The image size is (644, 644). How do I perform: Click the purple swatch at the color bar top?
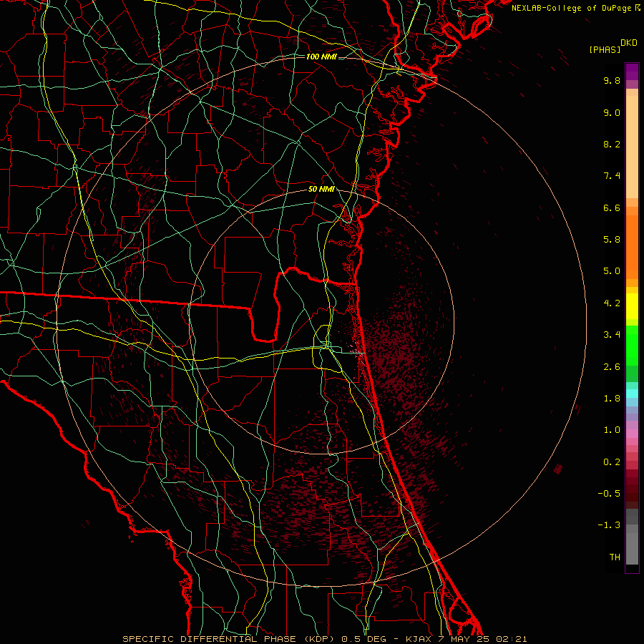click(632, 72)
